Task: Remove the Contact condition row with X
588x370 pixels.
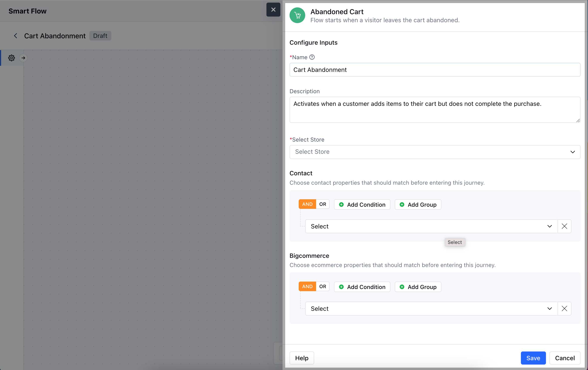Action: 564,226
